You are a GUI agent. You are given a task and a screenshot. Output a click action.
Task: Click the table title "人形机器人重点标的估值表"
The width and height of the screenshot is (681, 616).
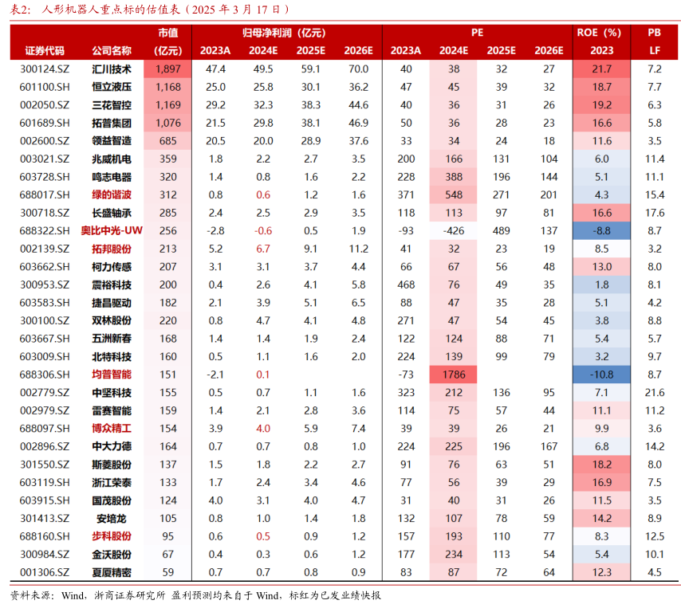pos(111,9)
